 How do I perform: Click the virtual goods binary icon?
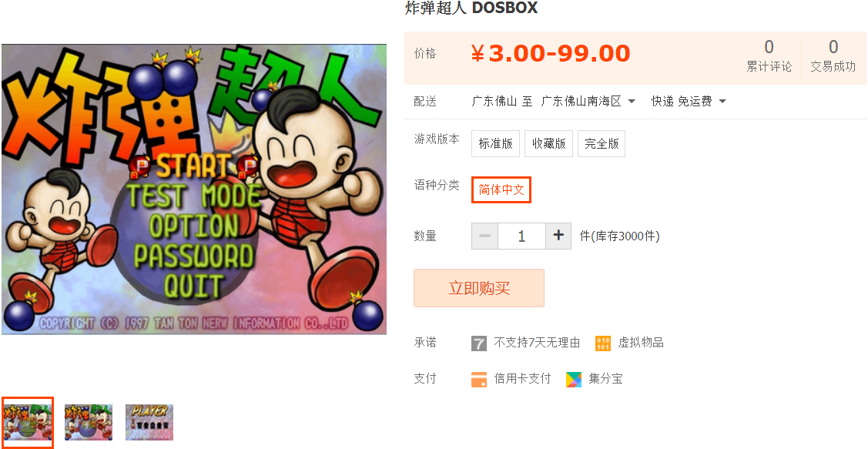coord(603,343)
